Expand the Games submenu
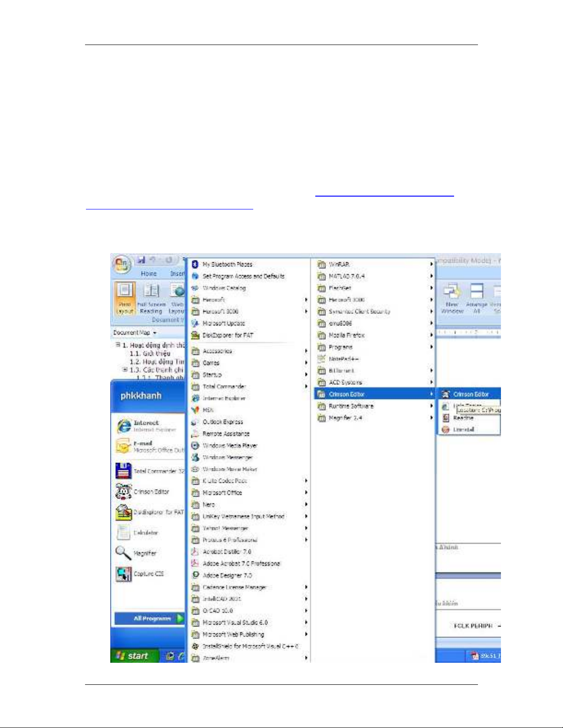The width and height of the screenshot is (563, 728). pyautogui.click(x=250, y=363)
